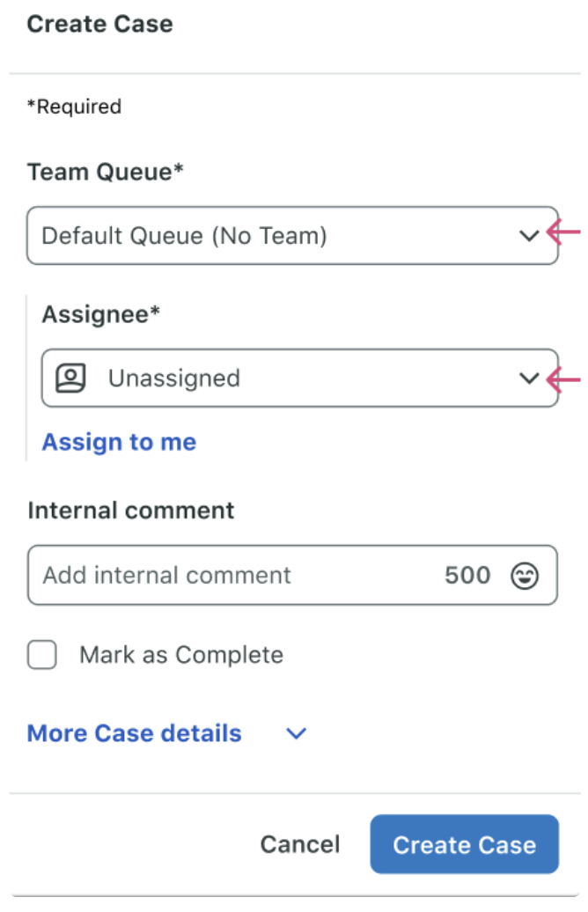This screenshot has width=588, height=912.
Task: Click the 500 character counter
Action: click(x=467, y=576)
